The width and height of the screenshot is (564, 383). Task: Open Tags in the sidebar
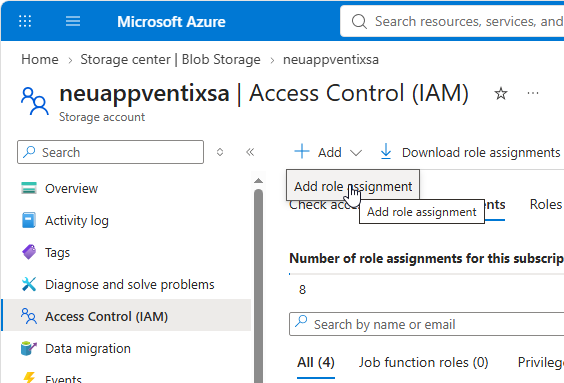57,252
